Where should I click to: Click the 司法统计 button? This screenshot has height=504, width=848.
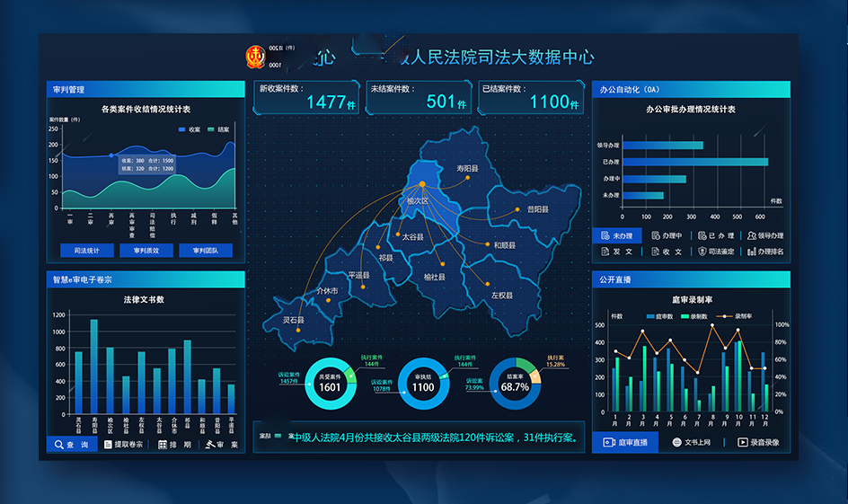87,251
